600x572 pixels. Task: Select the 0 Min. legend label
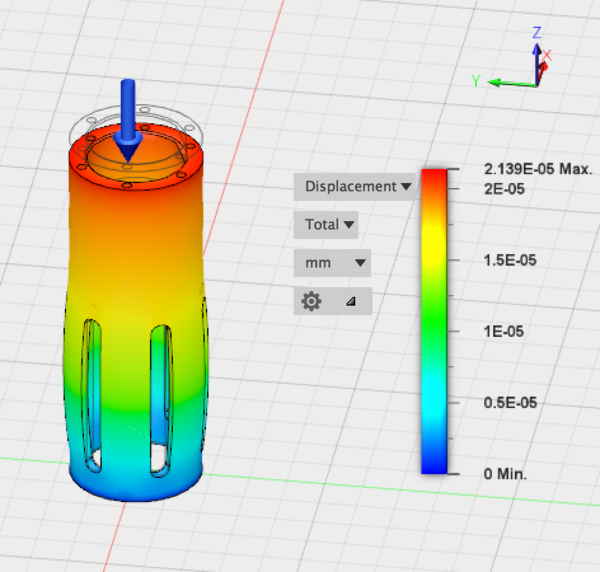pyautogui.click(x=506, y=473)
